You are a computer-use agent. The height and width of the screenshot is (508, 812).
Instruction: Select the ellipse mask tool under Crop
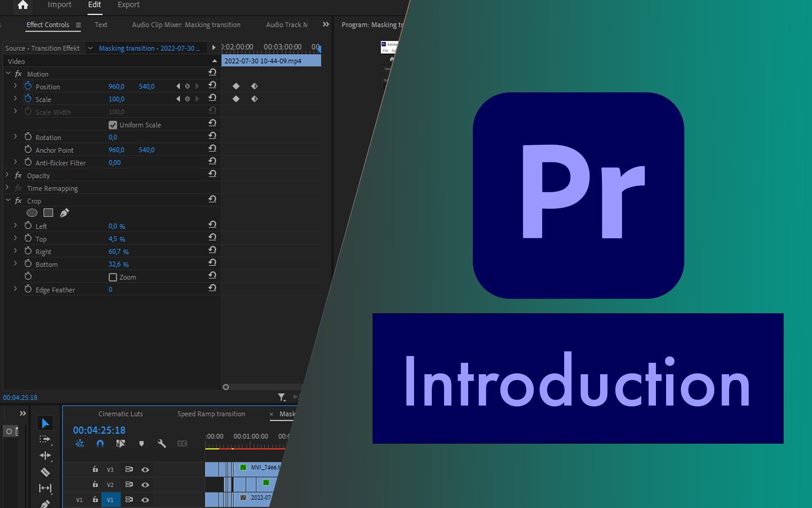click(x=32, y=213)
